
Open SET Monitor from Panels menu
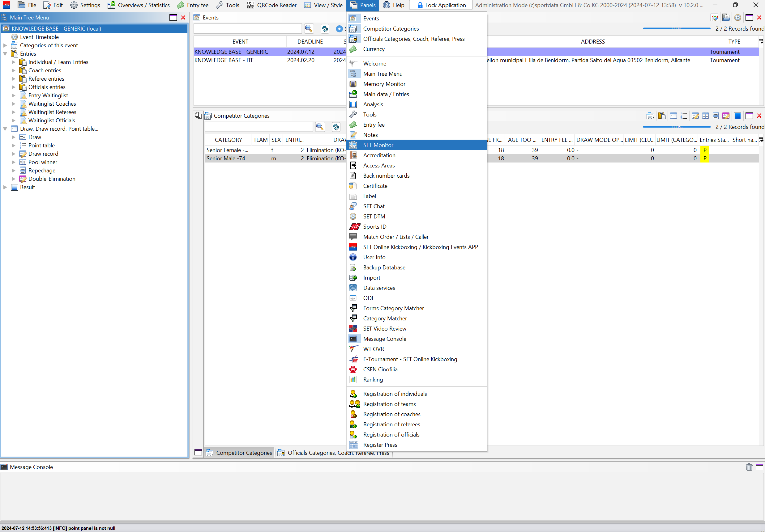pyautogui.click(x=378, y=145)
